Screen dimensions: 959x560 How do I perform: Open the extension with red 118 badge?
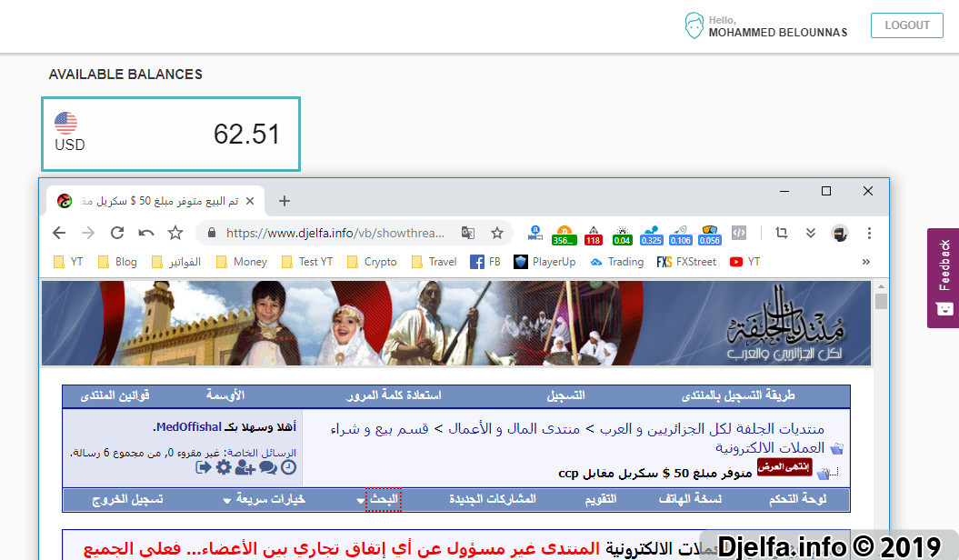(594, 235)
